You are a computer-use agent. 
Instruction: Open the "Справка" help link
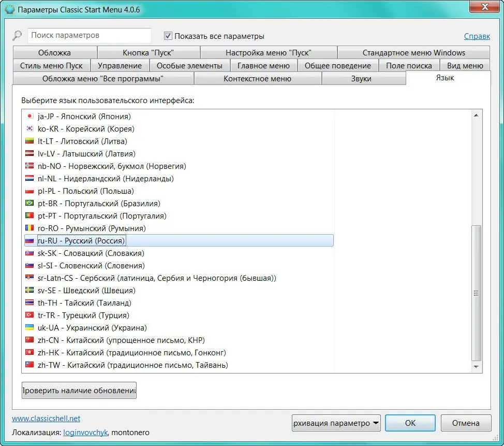(x=477, y=36)
